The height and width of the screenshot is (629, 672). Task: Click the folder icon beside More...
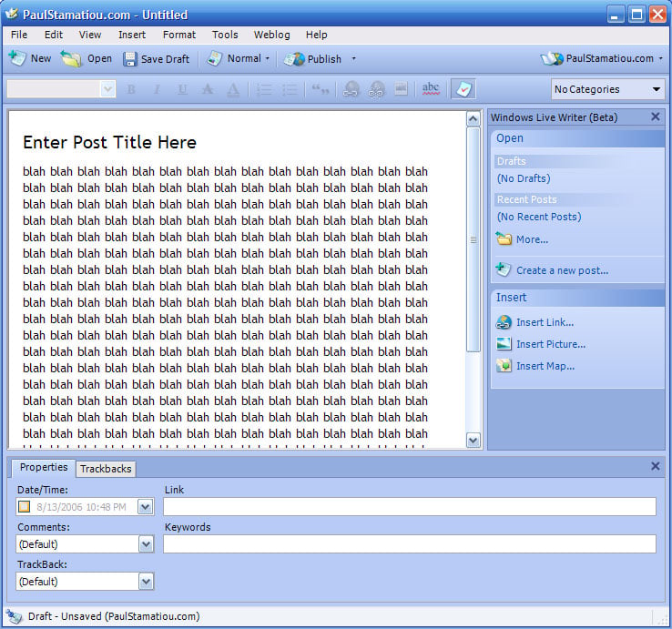click(x=504, y=238)
